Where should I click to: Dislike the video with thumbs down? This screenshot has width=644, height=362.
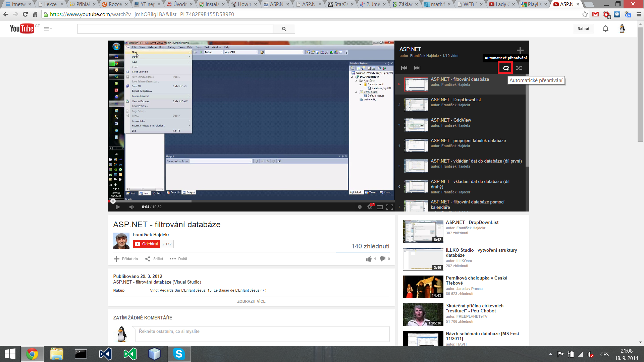click(383, 259)
